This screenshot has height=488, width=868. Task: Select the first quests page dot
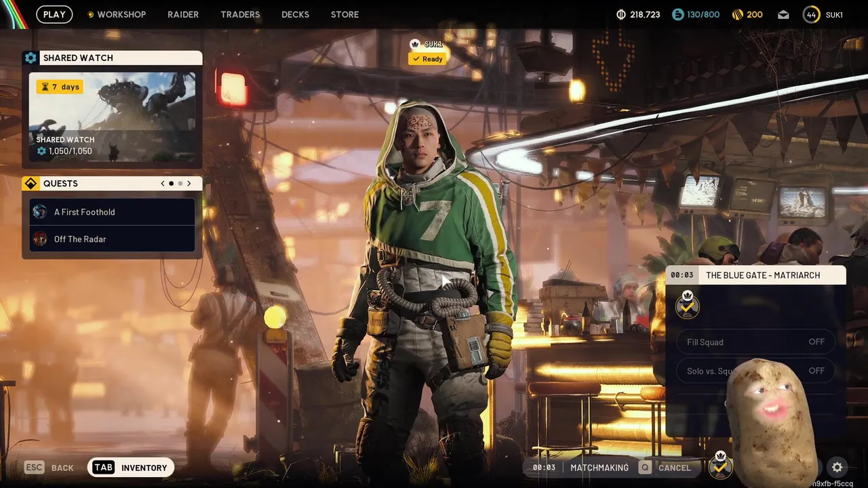coord(172,184)
